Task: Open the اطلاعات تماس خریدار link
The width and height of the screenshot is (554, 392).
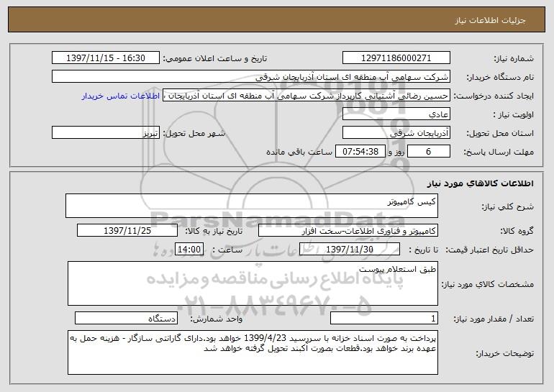Action: (121, 96)
